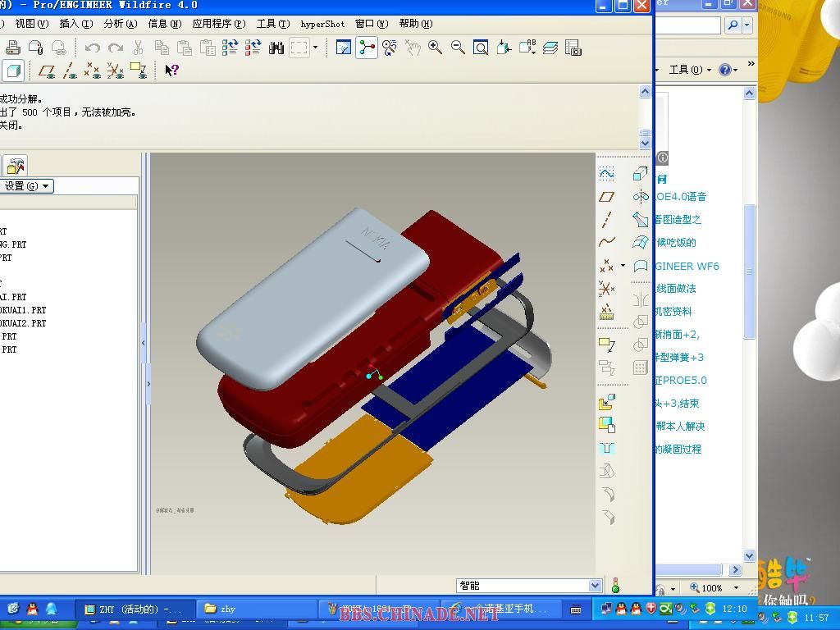The height and width of the screenshot is (630, 840).
Task: Click the Cut scissors icon
Action: 138,48
